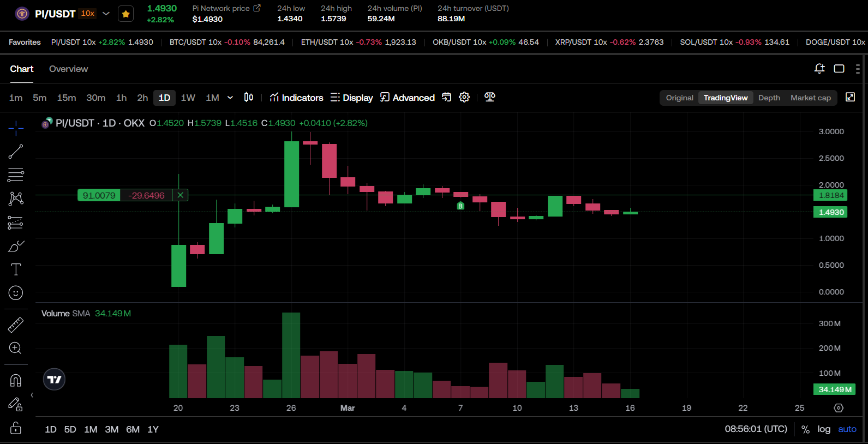Select the 1W timeframe
Screen dimensions: 868x444
click(x=188, y=98)
